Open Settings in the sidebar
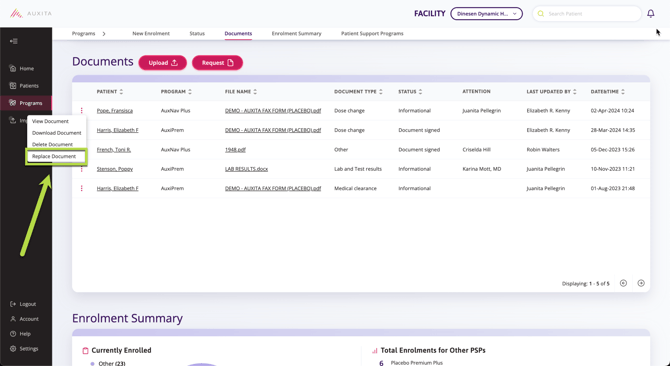Viewport: 670px width, 366px height. click(x=24, y=348)
